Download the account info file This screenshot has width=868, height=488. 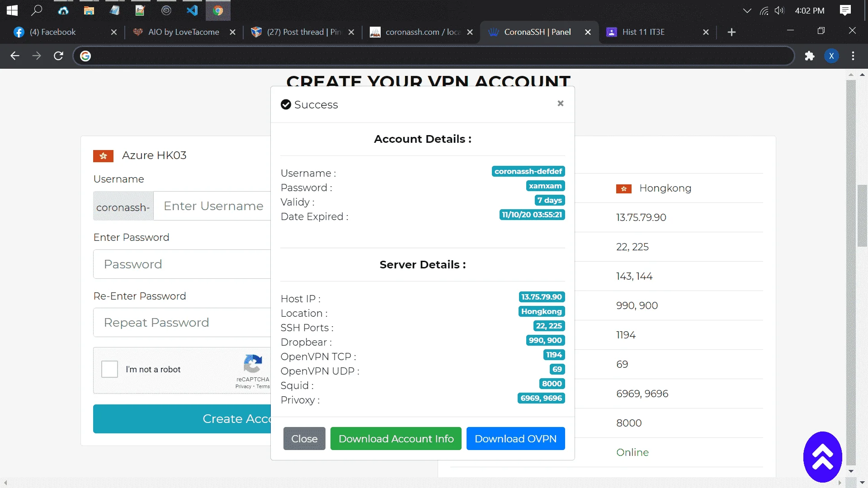[x=396, y=439]
